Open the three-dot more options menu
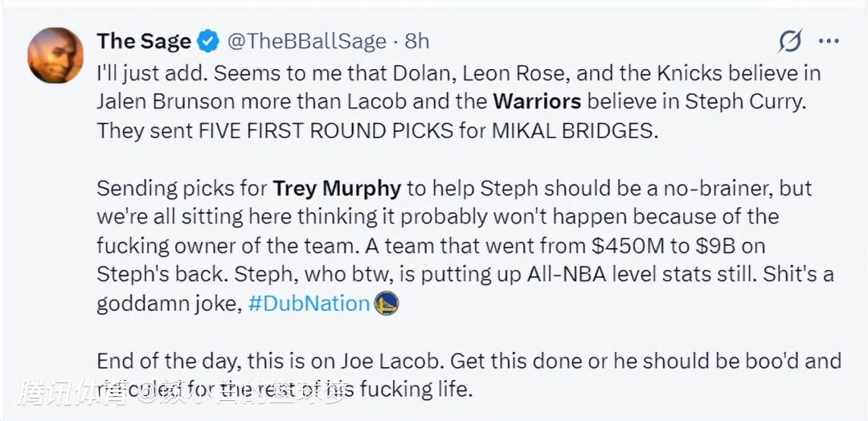868x421 pixels. pyautogui.click(x=829, y=41)
